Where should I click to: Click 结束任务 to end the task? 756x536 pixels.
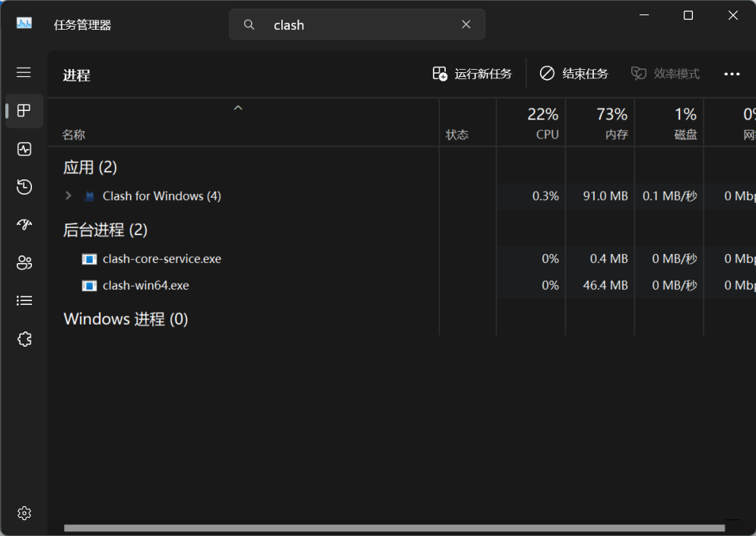pos(573,74)
